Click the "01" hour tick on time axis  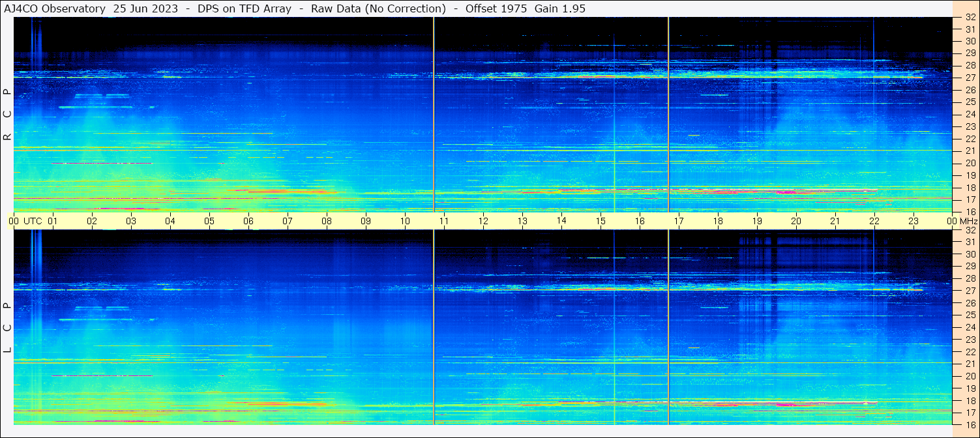[53, 221]
